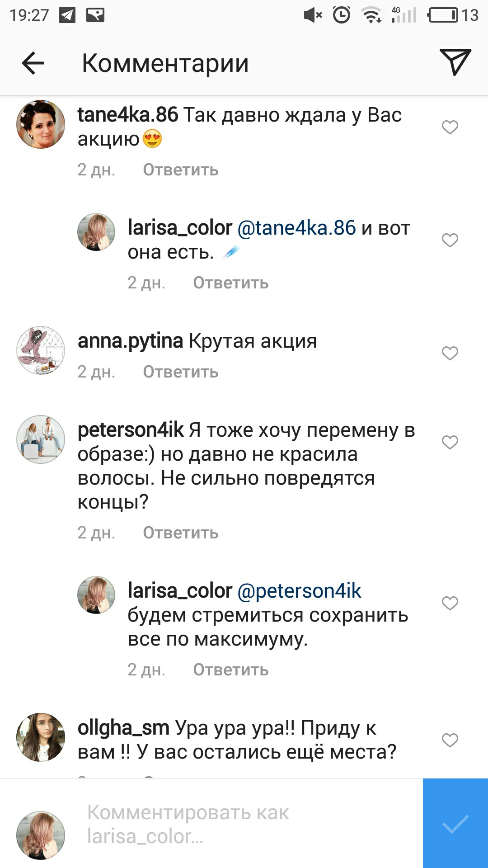Screen dimensions: 488x868
Task: Open @tane4ka.86 mention link
Action: pos(296,228)
